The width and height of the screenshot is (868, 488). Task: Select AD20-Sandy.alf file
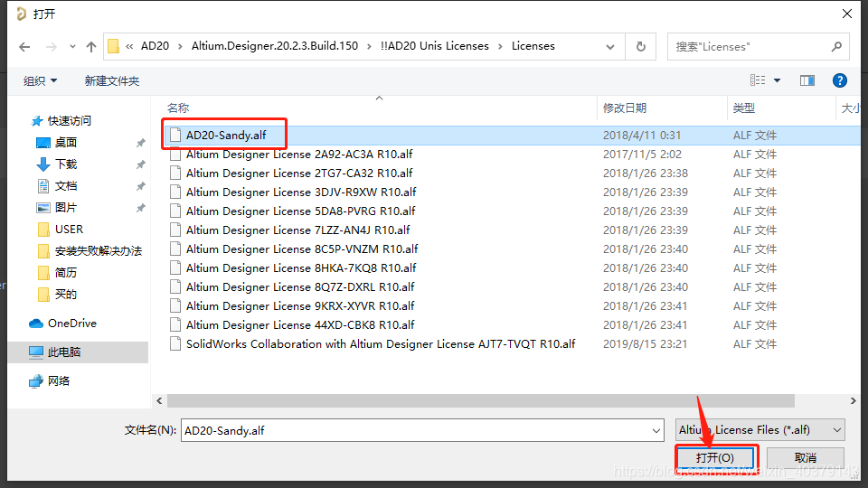click(x=226, y=135)
